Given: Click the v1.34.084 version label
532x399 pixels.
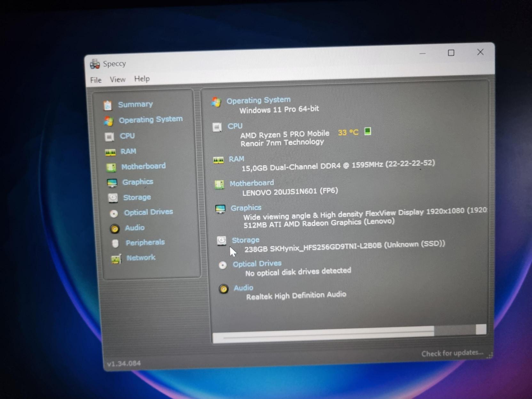Looking at the screenshot, I should pos(124,364).
